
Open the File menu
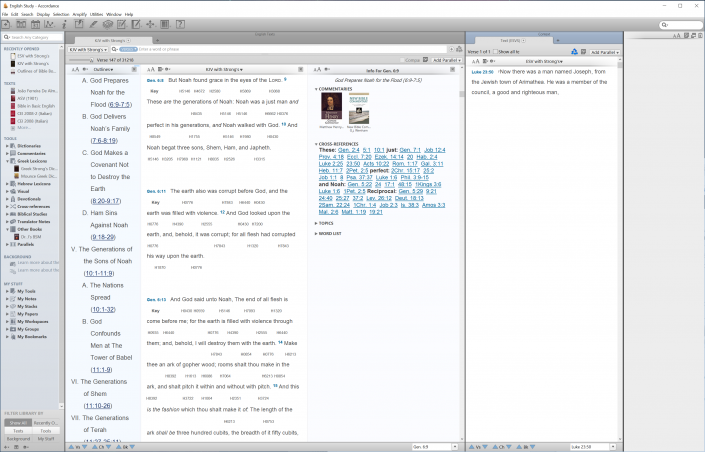[5, 14]
